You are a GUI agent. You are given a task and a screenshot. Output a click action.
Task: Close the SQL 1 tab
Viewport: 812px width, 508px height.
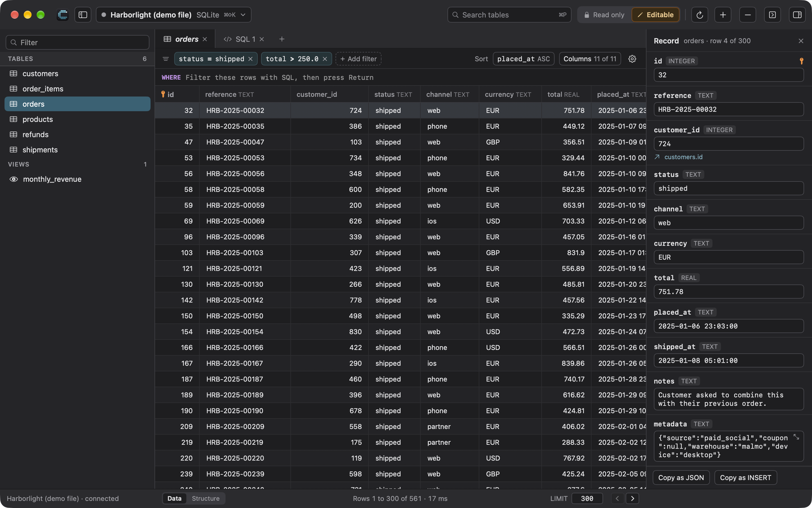tap(262, 39)
